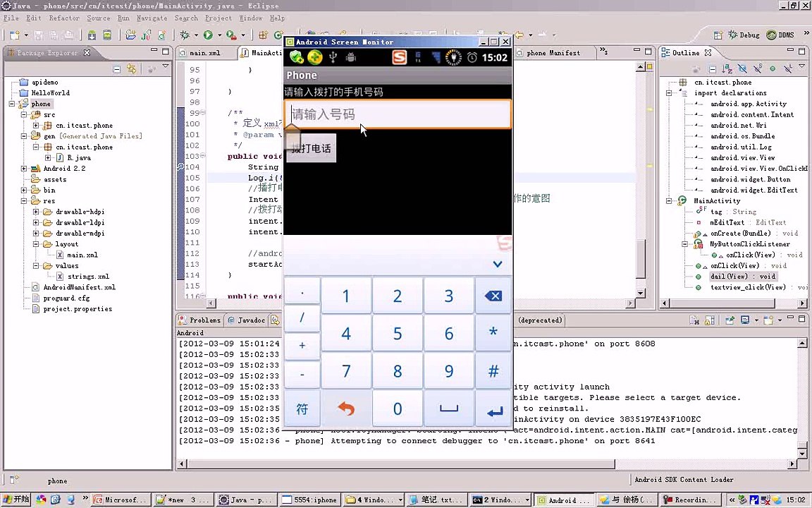This screenshot has height=508, width=812.
Task: Switch to the phone Manifest editor tab
Action: point(553,53)
